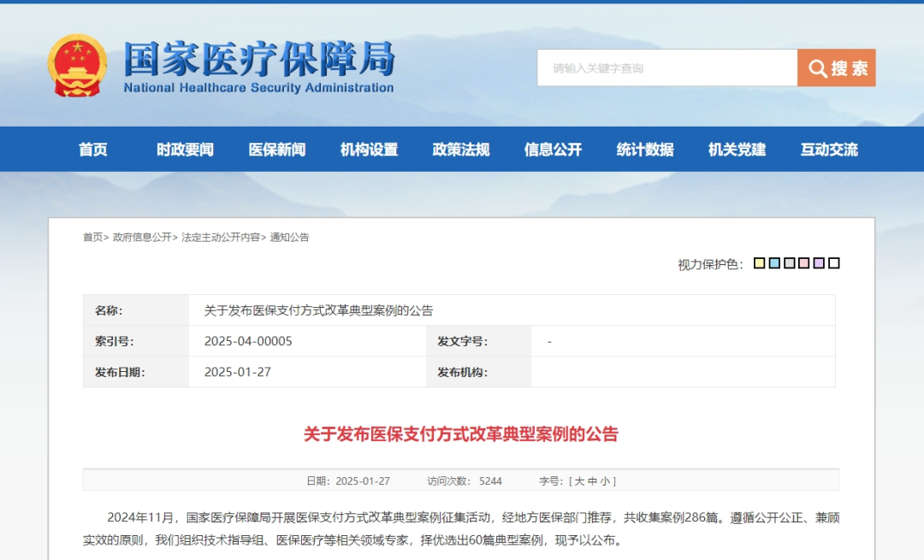
Task: Select the pink eye-protection color swatch
Action: click(804, 263)
